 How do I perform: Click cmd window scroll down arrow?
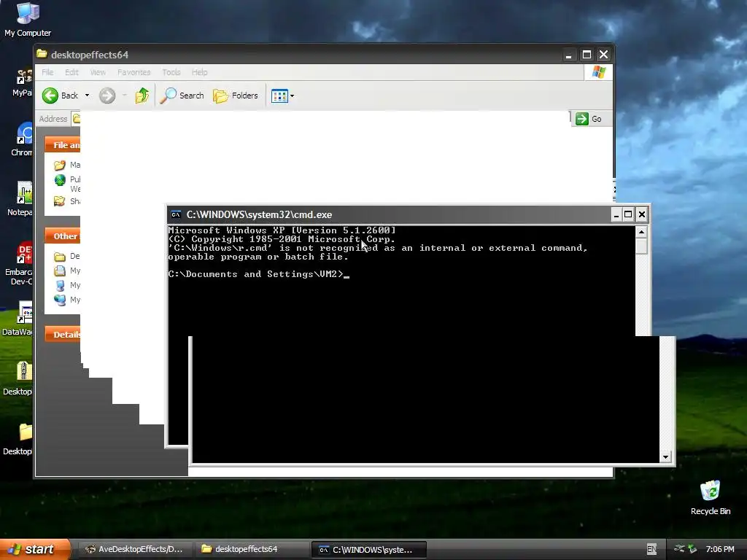665,457
